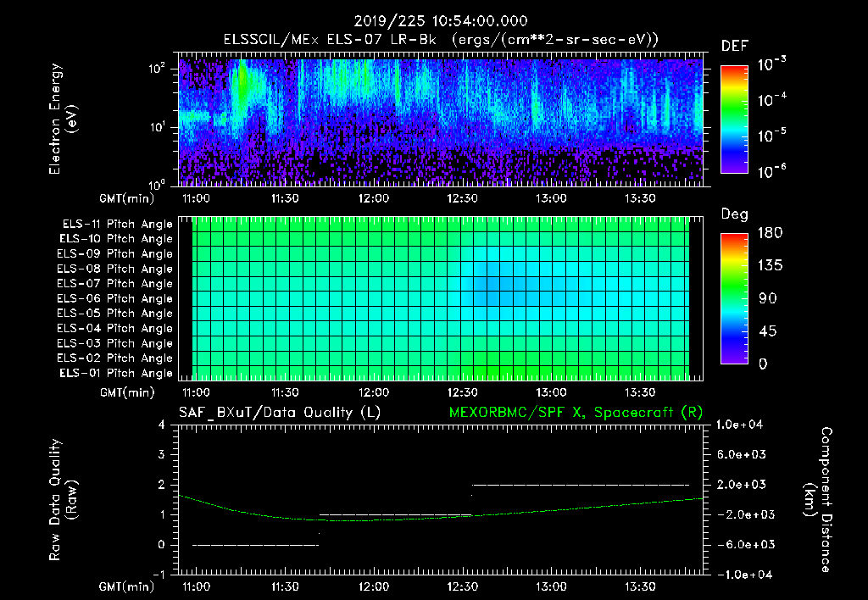868x600 pixels.
Task: Click the plot timestamp 2019/225 10:54:00.000
Action: [x=440, y=21]
